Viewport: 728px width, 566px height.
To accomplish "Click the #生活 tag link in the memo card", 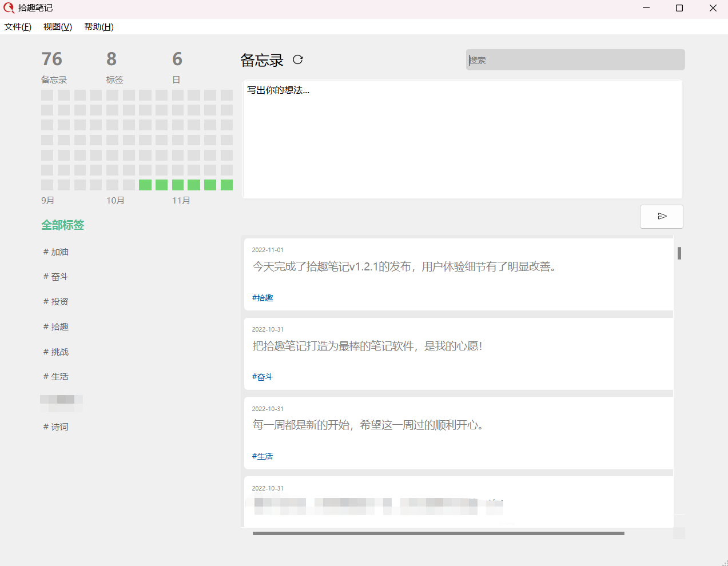I will coord(262,457).
